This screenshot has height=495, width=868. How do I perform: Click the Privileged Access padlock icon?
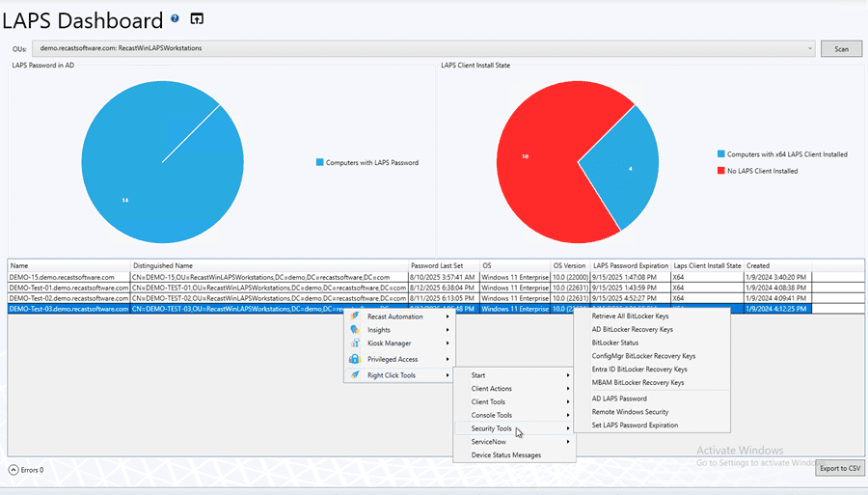(x=356, y=360)
